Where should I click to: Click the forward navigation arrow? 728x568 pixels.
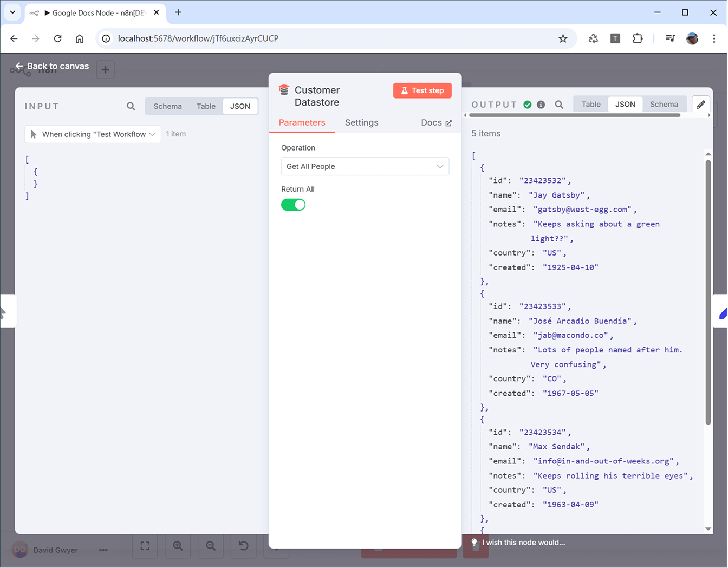[x=36, y=38]
